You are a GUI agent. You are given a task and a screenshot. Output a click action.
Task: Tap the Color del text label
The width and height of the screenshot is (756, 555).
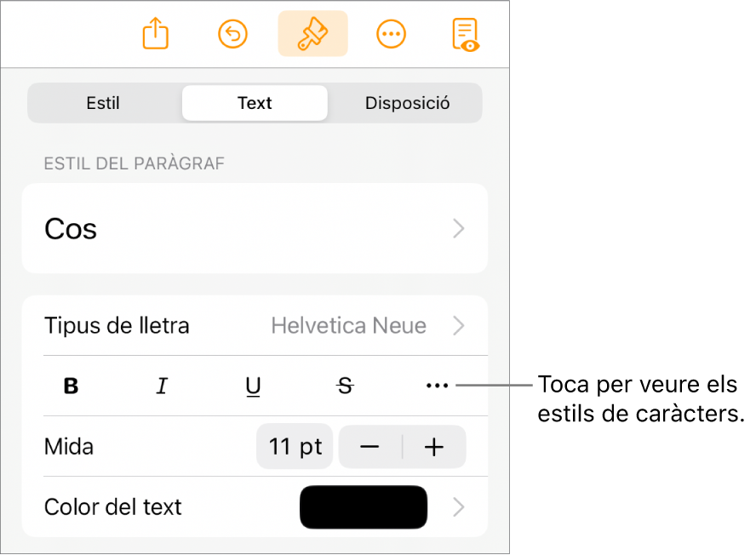pyautogui.click(x=113, y=507)
